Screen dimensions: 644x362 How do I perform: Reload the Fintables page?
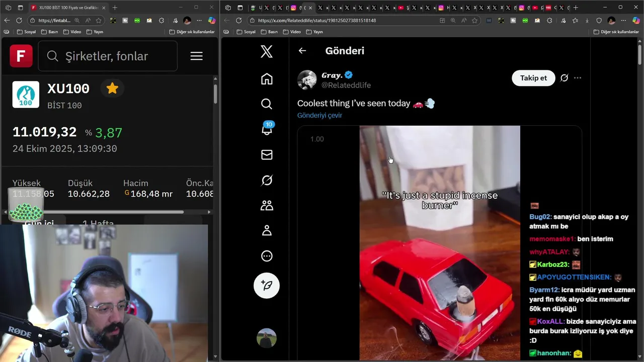(x=19, y=21)
